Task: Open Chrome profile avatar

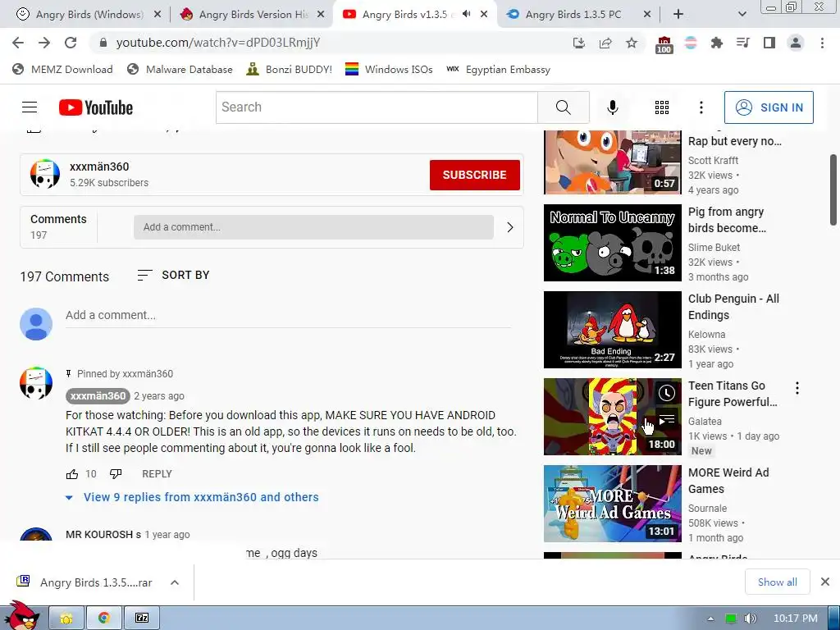Action: (x=796, y=43)
